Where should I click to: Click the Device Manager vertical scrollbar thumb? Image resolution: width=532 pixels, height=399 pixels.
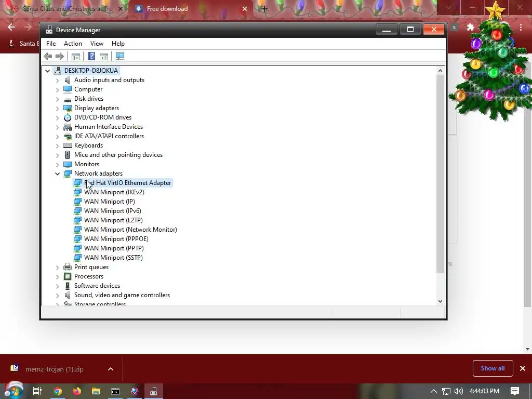pyautogui.click(x=440, y=174)
